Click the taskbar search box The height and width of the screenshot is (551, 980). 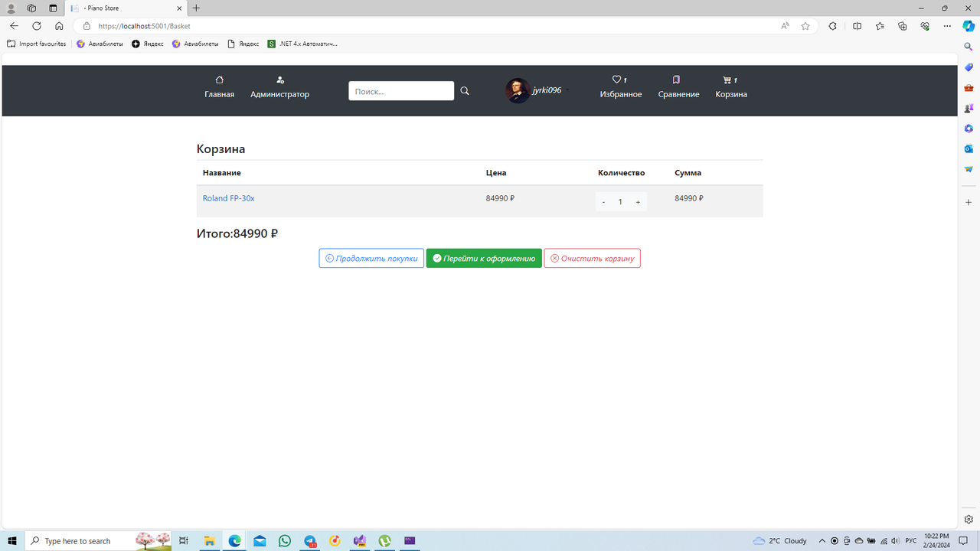pyautogui.click(x=100, y=541)
